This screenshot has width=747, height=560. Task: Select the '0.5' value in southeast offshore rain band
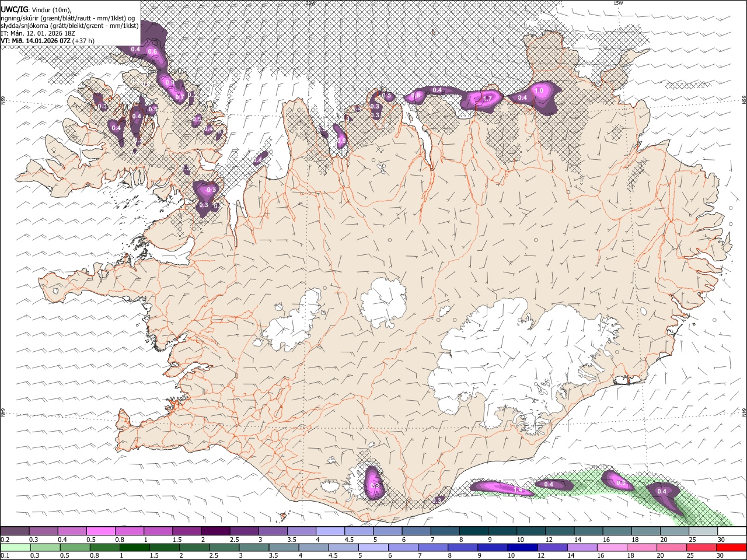[621, 483]
